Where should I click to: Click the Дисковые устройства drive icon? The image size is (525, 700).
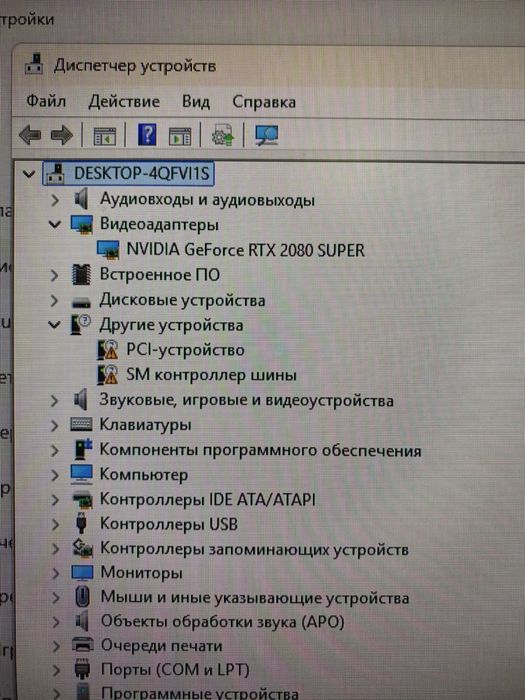point(81,302)
